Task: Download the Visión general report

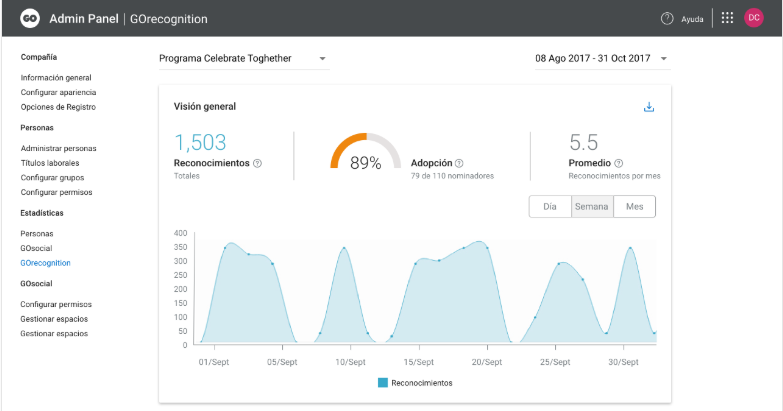Action: pos(648,107)
